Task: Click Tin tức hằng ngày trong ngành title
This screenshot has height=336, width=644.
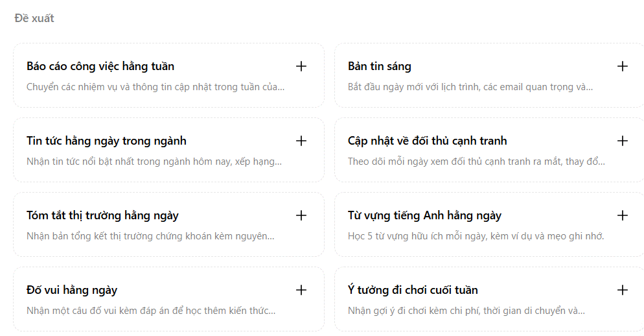Action: coord(106,141)
